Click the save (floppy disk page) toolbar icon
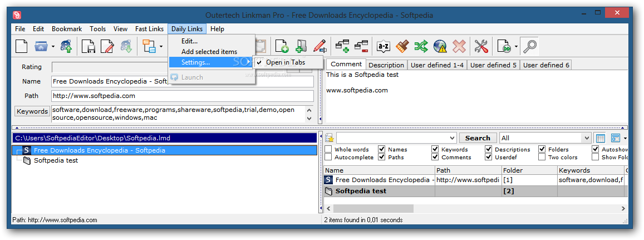 point(89,46)
